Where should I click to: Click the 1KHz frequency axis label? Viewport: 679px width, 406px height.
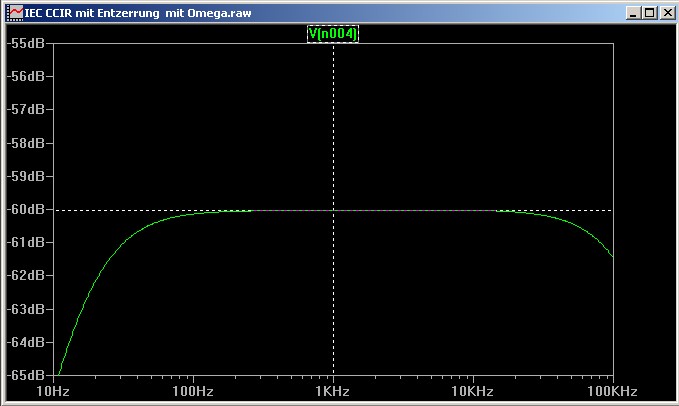(x=332, y=391)
